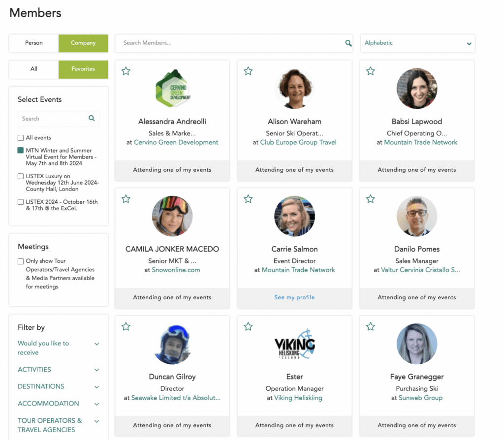Click the name CAMILA JONKER MACEDO
This screenshot has height=440, width=504.
click(172, 249)
